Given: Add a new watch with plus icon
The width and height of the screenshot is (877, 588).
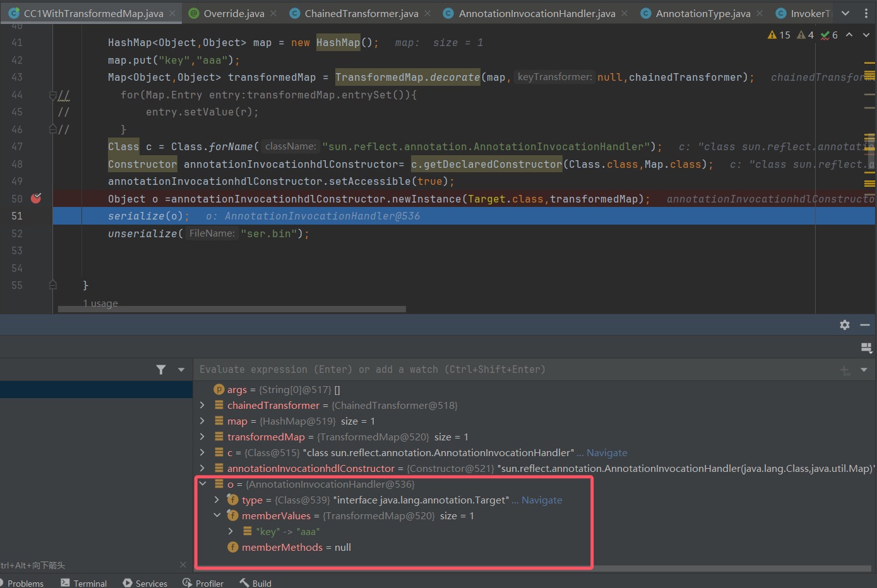Looking at the screenshot, I should [x=845, y=370].
